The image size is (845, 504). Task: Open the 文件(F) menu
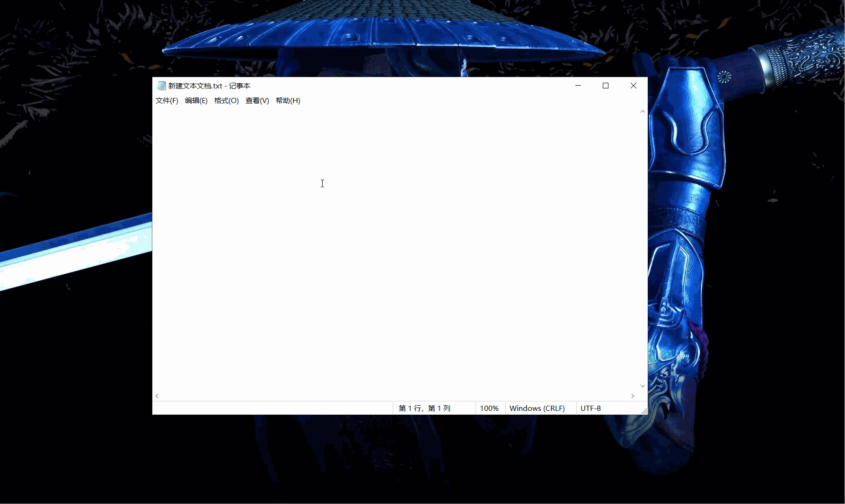(167, 100)
